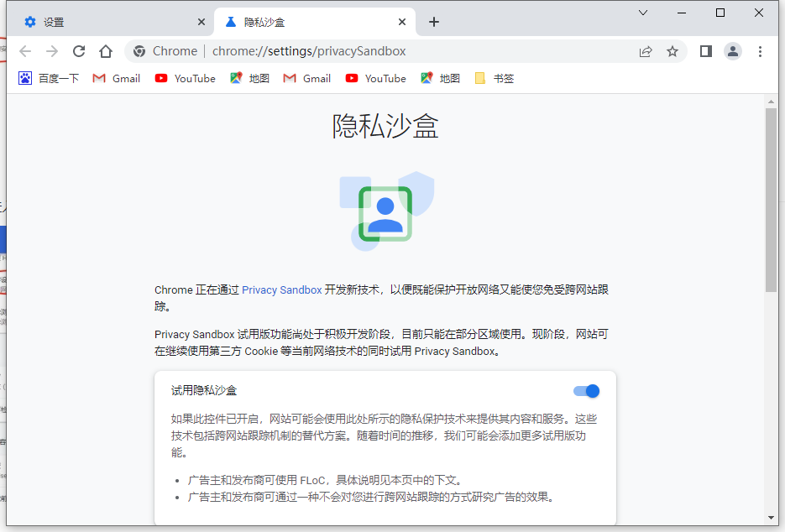Image resolution: width=785 pixels, height=532 pixels.
Task: Bookmark this page with the star icon
Action: coord(672,51)
